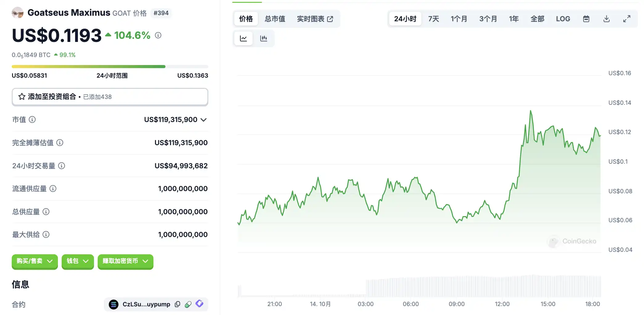
Task: Select the 总市值 chart tab
Action: [x=275, y=19]
